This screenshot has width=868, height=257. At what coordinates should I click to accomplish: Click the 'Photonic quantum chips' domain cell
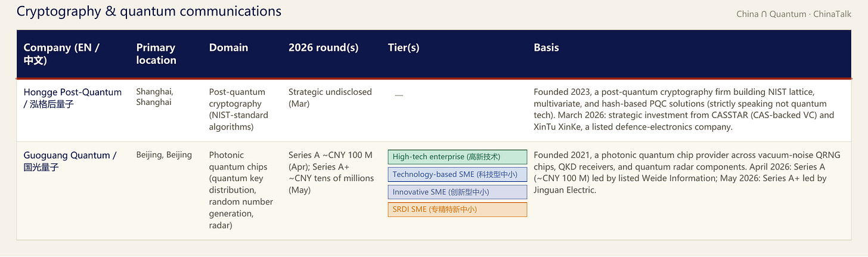241,190
